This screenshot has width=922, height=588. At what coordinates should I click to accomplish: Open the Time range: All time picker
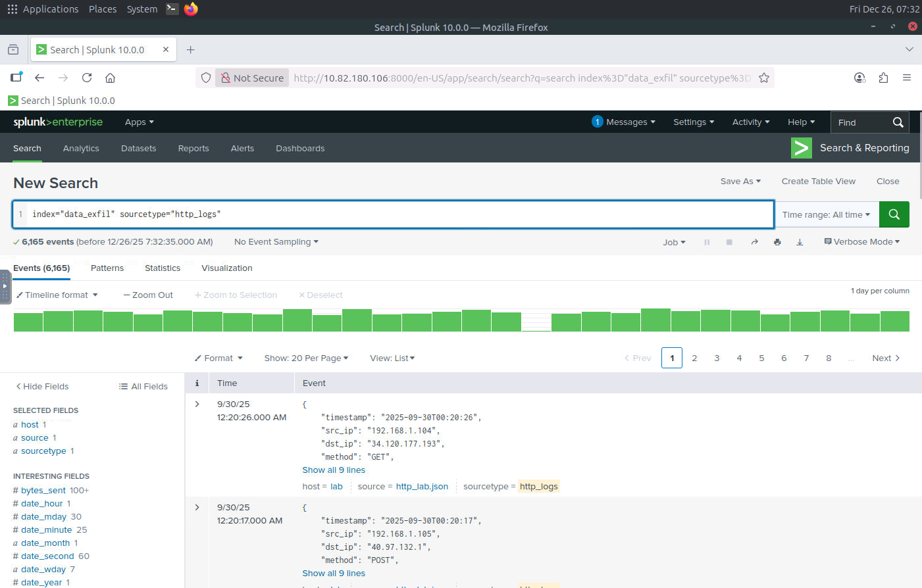826,214
